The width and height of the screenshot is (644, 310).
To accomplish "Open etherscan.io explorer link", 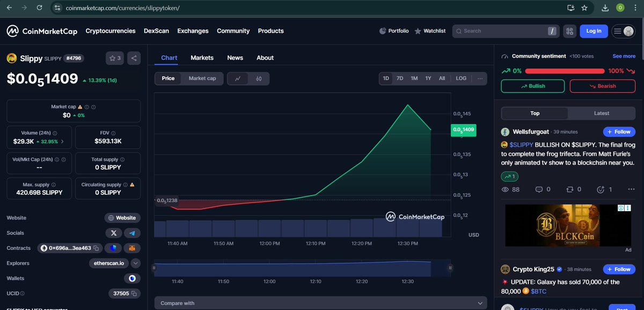I will [x=109, y=263].
